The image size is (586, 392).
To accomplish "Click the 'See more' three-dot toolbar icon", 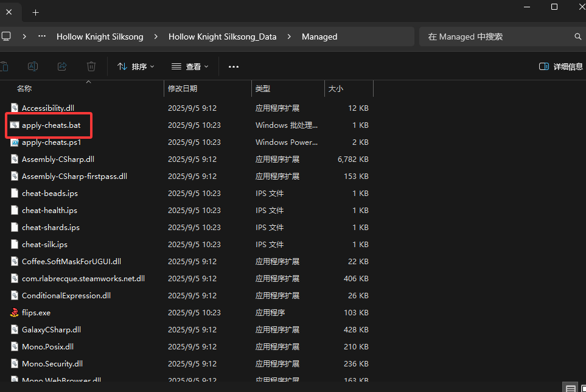I will pos(234,66).
